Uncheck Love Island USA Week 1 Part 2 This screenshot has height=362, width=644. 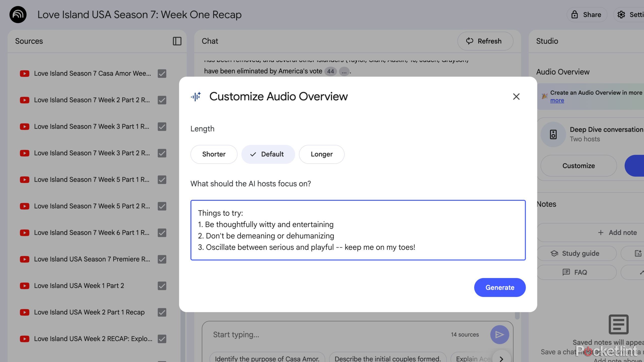point(162,286)
